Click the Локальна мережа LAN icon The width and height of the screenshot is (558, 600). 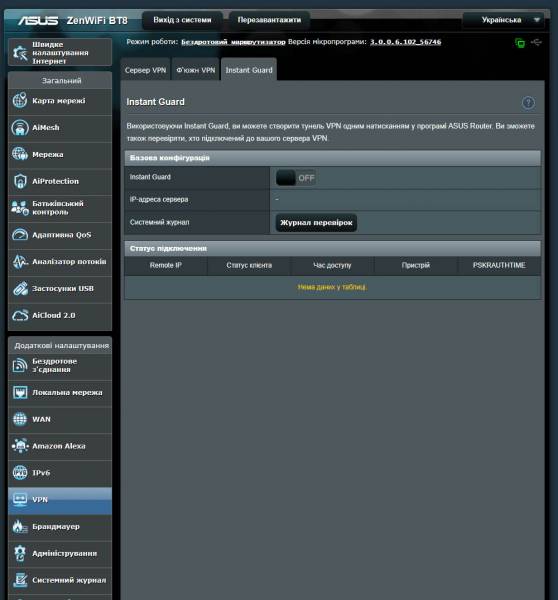[20, 393]
